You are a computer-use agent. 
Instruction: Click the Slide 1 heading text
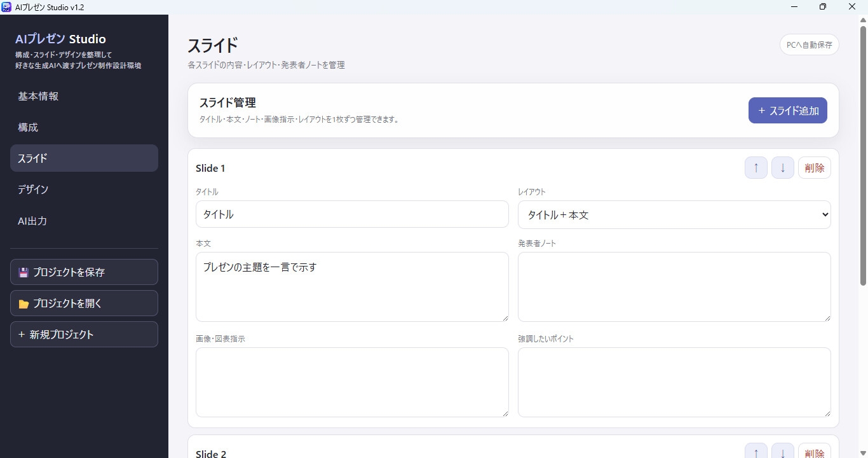(210, 169)
